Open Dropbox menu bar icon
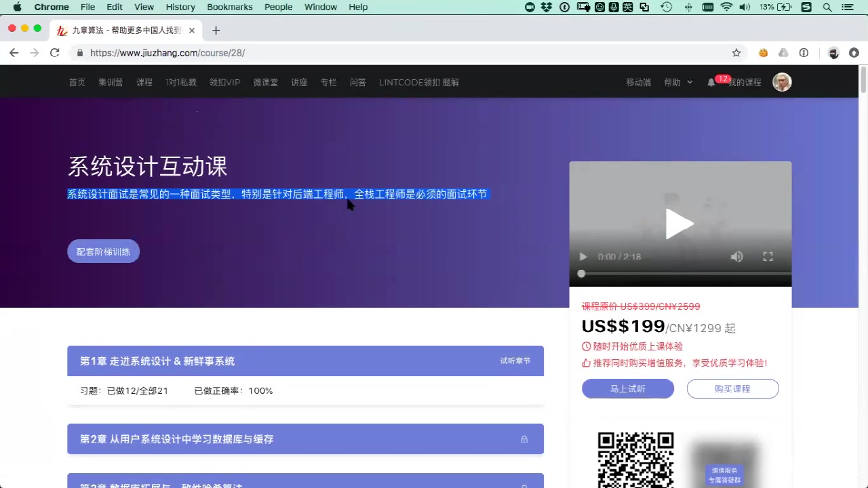This screenshot has width=868, height=488. coord(547,7)
